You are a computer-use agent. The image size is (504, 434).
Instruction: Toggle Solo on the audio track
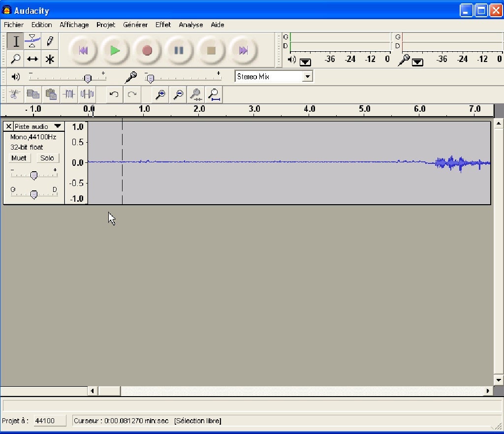[47, 158]
